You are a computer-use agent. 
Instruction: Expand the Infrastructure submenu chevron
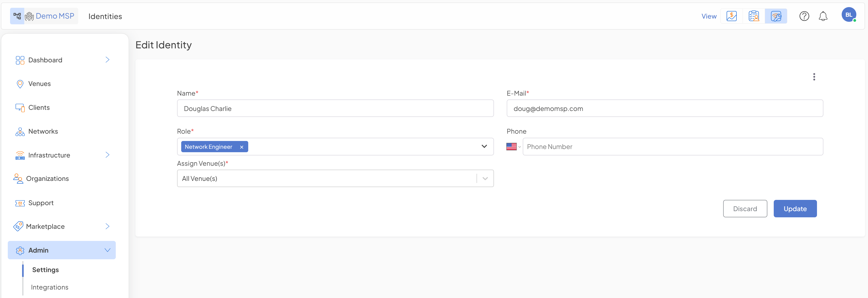coord(107,155)
